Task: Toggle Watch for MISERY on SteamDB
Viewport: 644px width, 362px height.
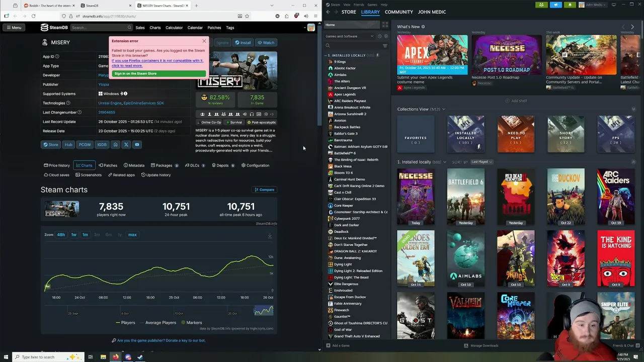Action: (266, 43)
